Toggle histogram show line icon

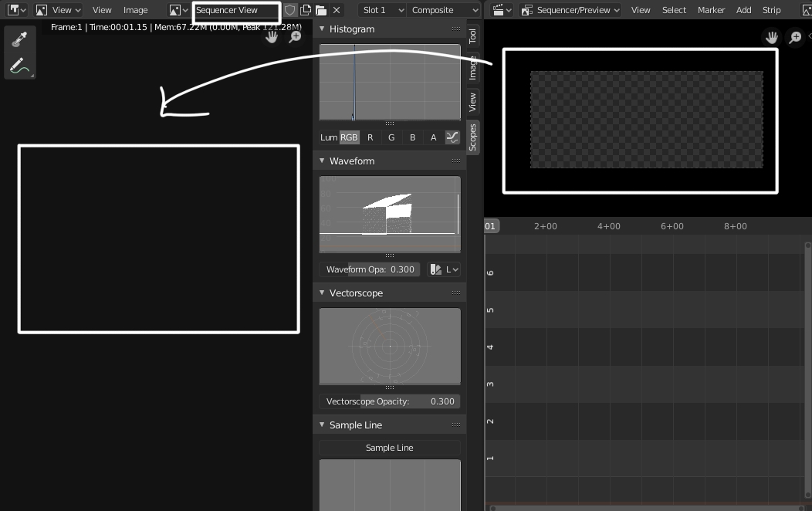pyautogui.click(x=452, y=137)
